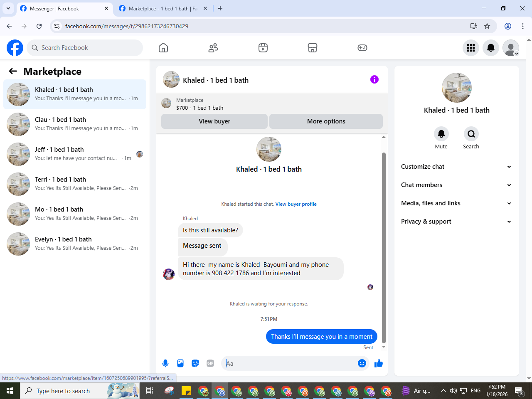This screenshot has width=532, height=399.
Task: Open conversation info purple icon
Action: pyautogui.click(x=374, y=79)
